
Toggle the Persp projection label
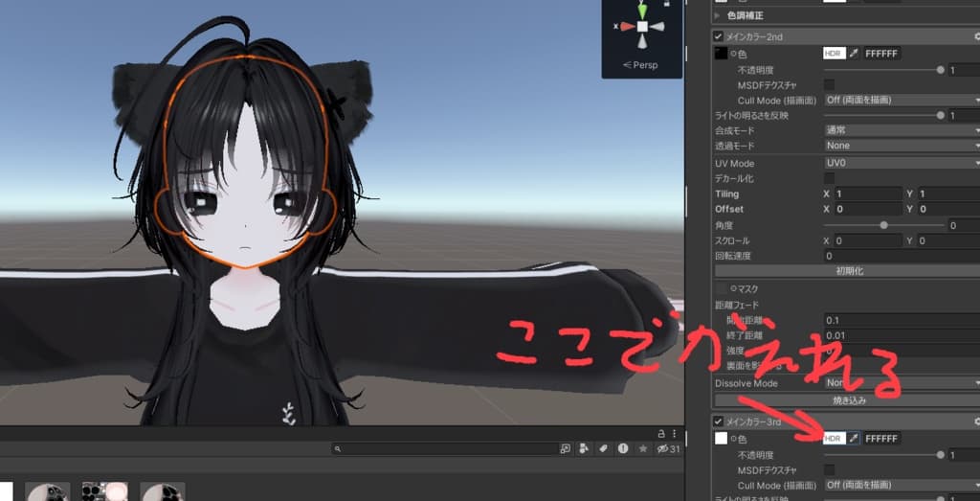(640, 65)
